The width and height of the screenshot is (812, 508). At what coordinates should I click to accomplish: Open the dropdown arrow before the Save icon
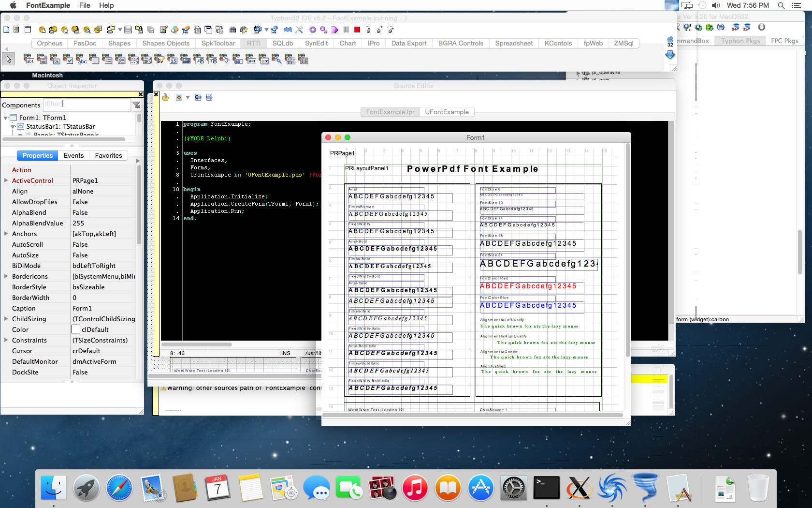pyautogui.click(x=120, y=30)
